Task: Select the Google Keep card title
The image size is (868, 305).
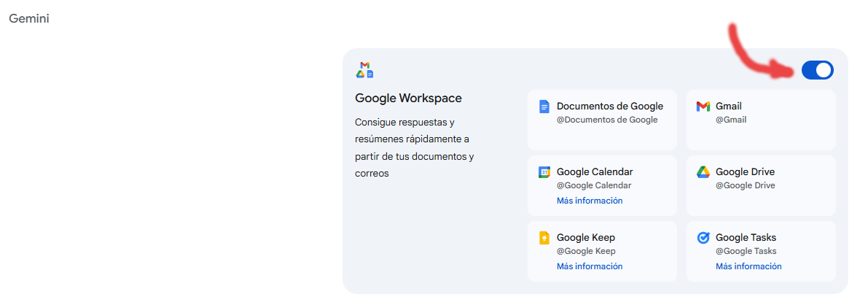Action: [x=586, y=237]
